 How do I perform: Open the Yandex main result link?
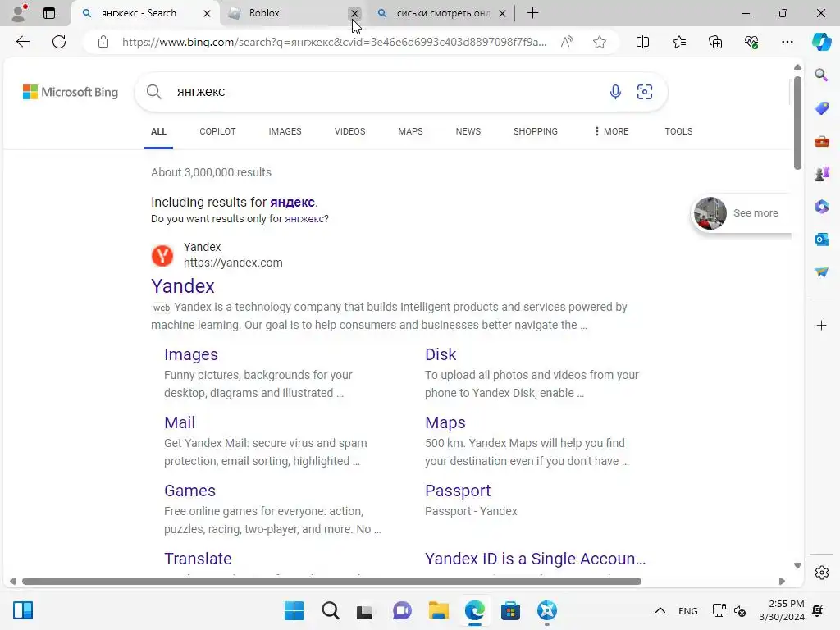coord(183,286)
